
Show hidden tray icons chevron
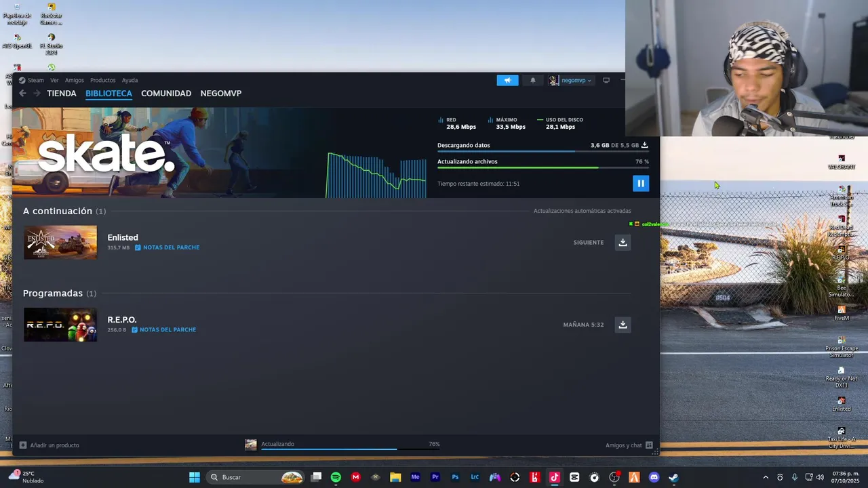pos(766,477)
